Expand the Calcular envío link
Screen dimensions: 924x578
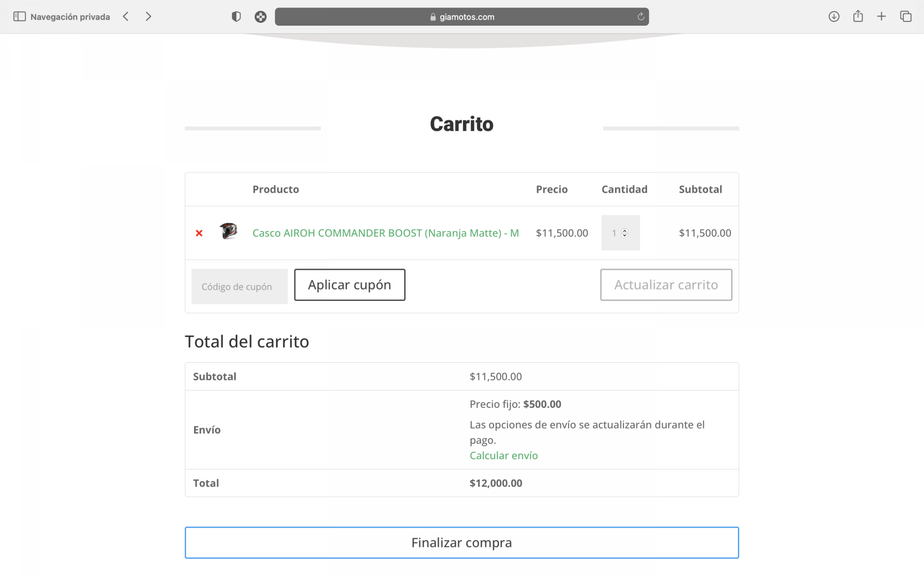(x=504, y=455)
